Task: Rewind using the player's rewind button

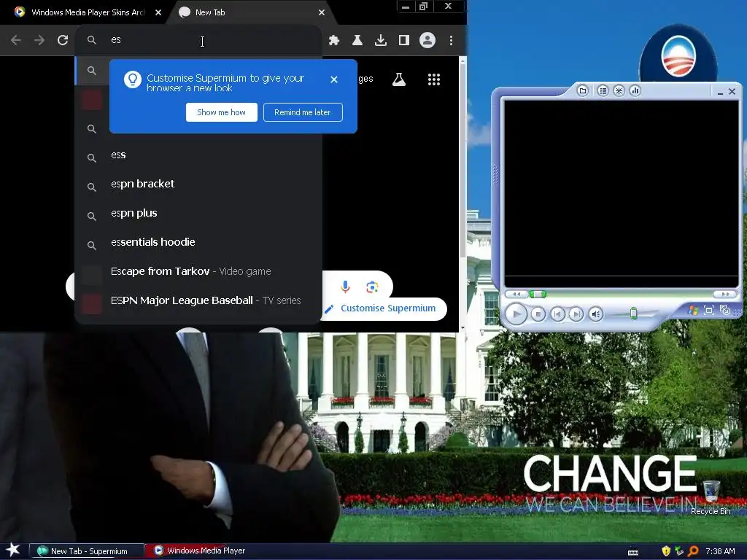Action: 516,295
